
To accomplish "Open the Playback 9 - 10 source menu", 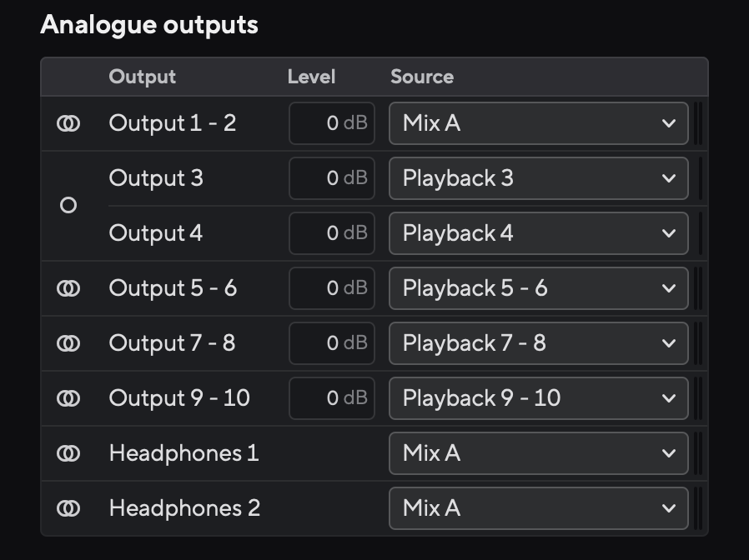I will [x=538, y=397].
